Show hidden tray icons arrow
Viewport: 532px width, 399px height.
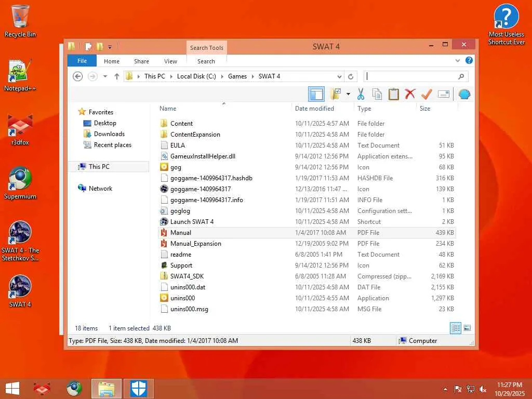pyautogui.click(x=445, y=389)
